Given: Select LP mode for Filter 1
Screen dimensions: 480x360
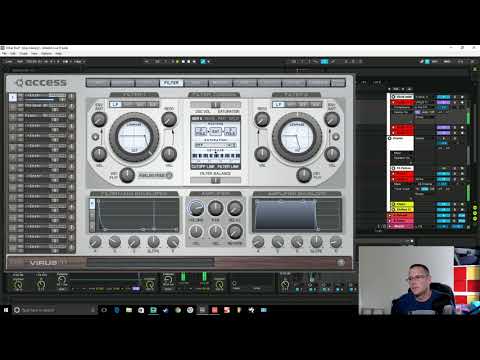Looking at the screenshot, I should 115,104.
